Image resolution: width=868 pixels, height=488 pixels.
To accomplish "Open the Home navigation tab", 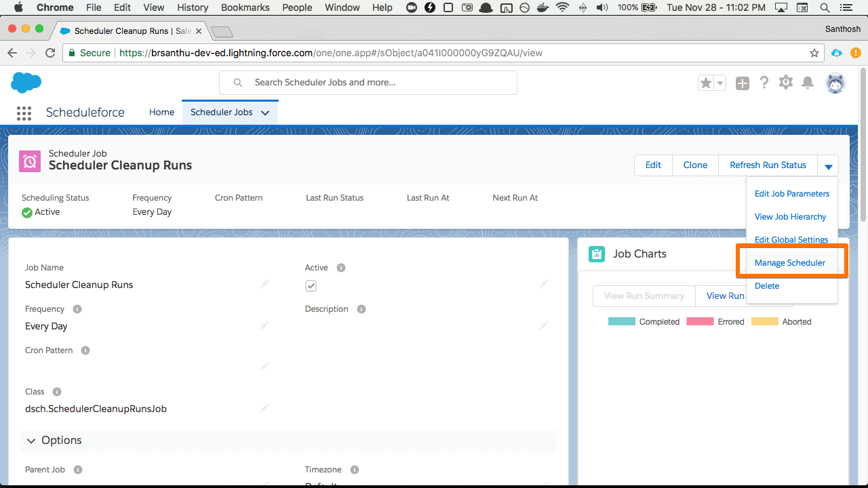I will tap(161, 113).
